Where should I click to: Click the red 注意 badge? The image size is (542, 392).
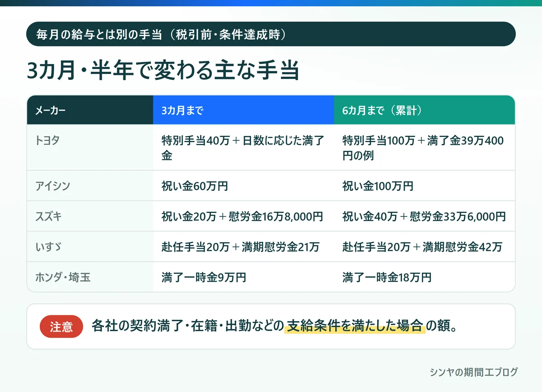pos(61,327)
